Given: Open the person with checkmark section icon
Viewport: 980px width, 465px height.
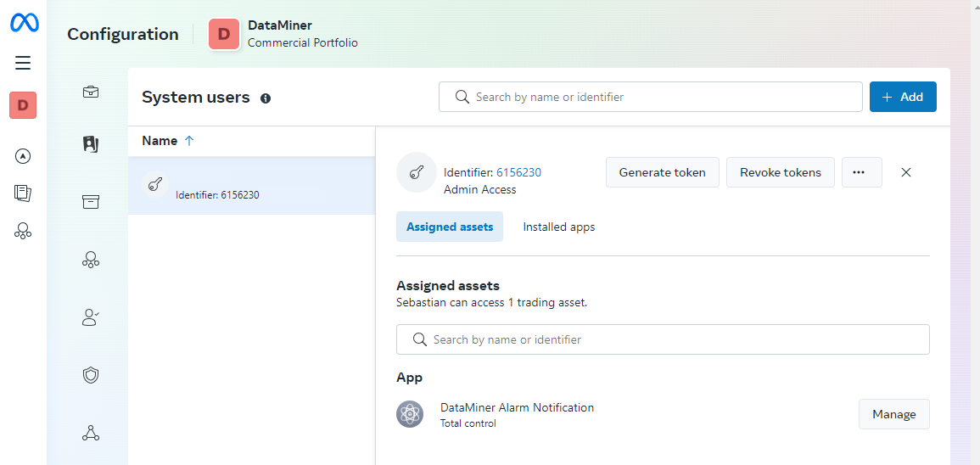Looking at the screenshot, I should coord(91,317).
